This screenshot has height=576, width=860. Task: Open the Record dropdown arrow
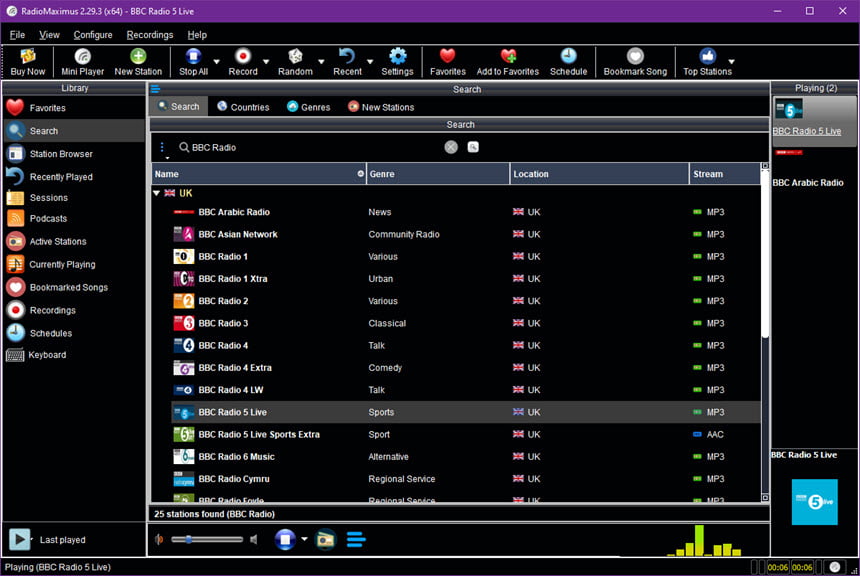266,62
